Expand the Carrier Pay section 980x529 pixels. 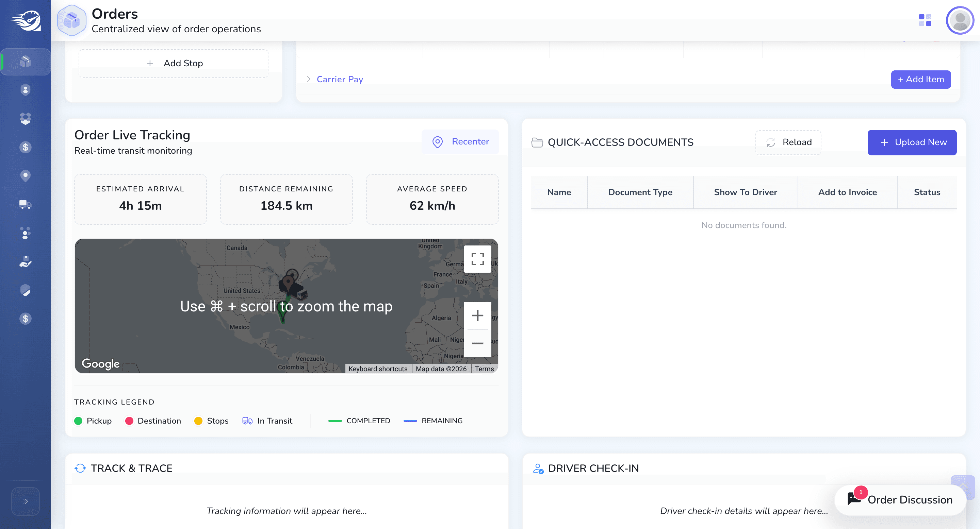click(x=335, y=79)
